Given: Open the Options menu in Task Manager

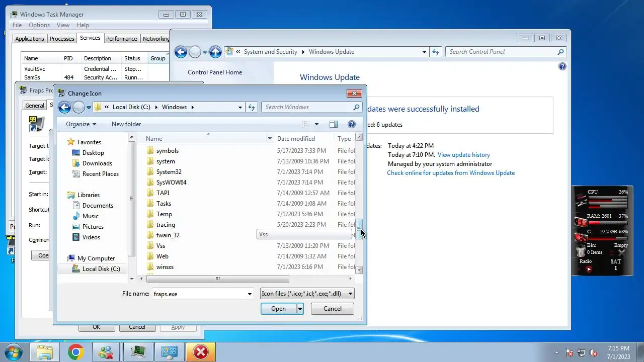Looking at the screenshot, I should click(x=39, y=25).
